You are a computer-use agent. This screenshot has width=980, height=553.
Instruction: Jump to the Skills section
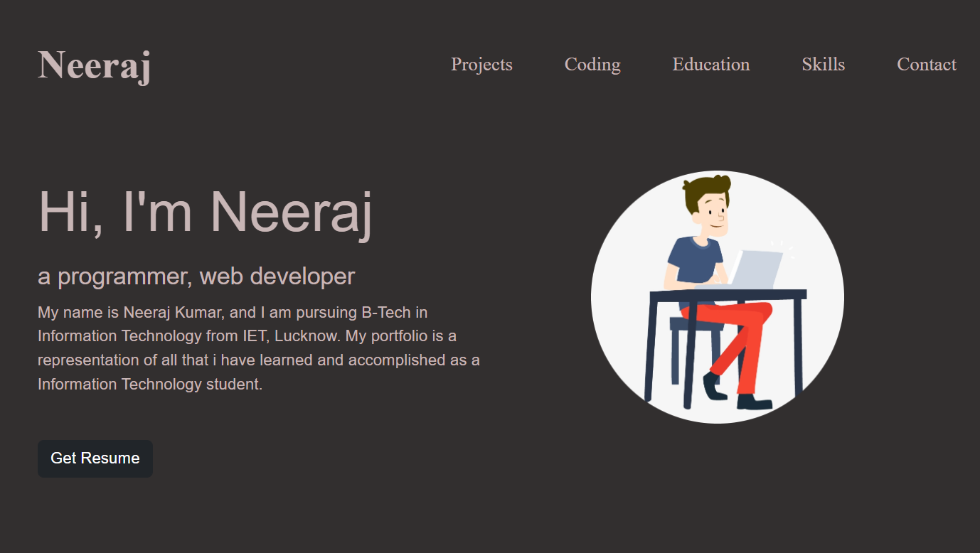click(x=823, y=65)
